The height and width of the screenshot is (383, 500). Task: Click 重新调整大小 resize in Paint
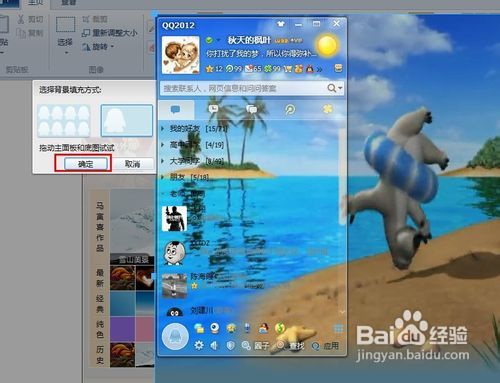109,33
